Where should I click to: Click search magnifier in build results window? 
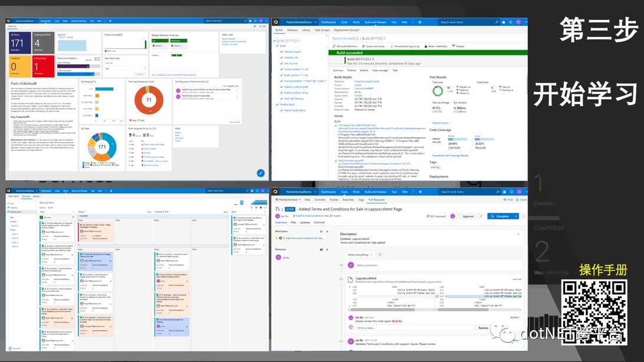click(x=497, y=22)
